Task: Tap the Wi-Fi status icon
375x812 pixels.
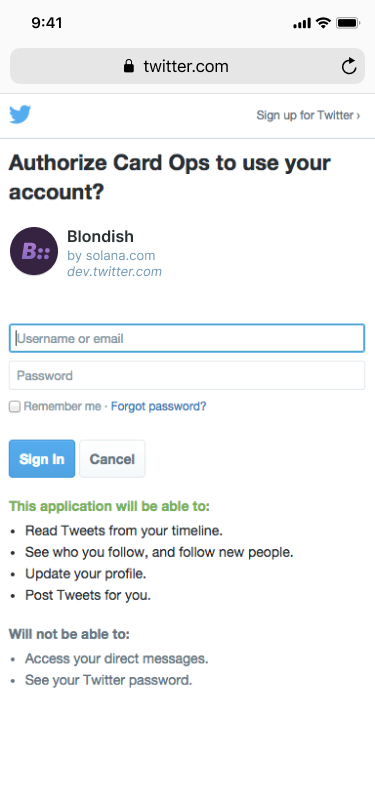Action: point(323,23)
